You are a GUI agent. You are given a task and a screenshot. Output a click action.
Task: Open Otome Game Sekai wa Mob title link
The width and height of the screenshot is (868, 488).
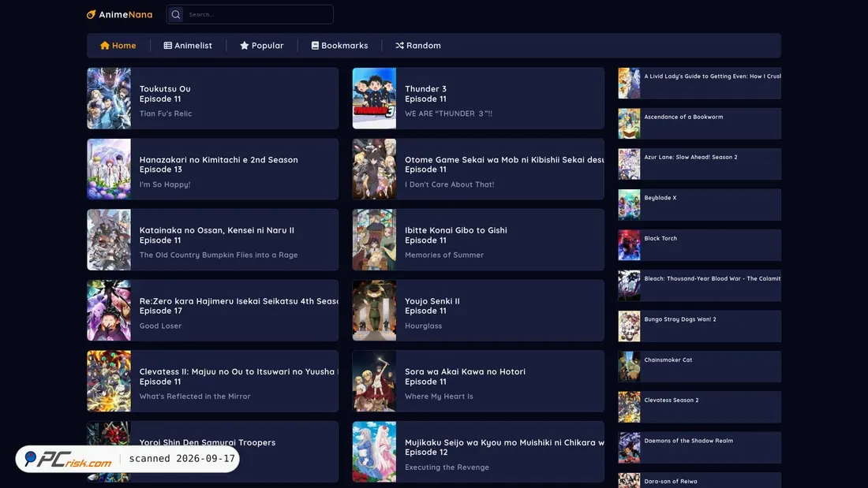[x=504, y=159]
